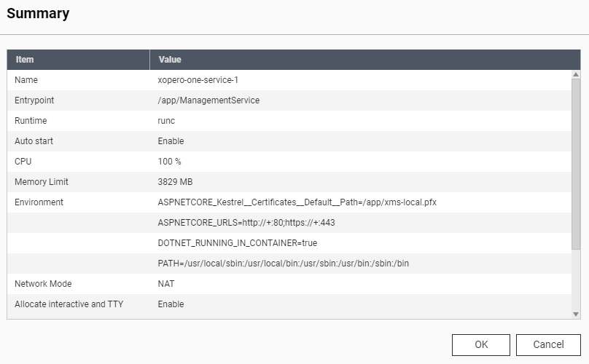Screen dimensions: 589x364
Task: Click the runc runtime value
Action: pos(166,121)
